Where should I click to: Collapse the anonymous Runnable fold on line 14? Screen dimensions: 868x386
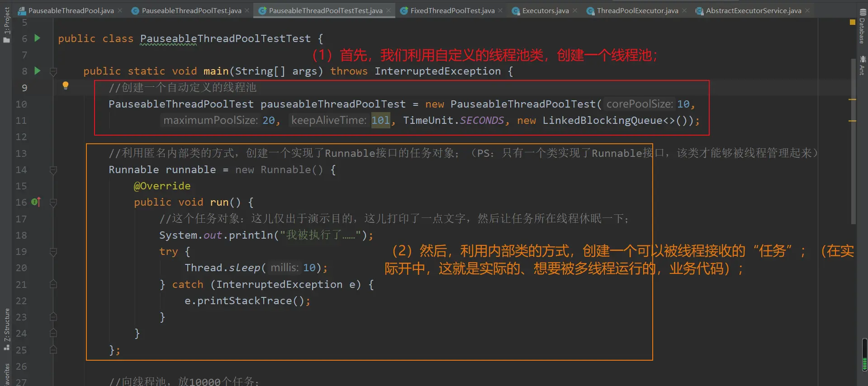[53, 169]
